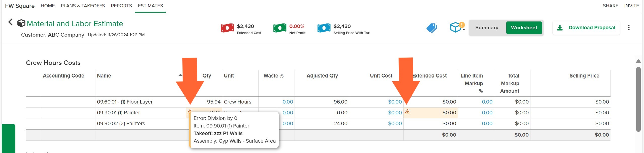Click the Unit column header
The height and width of the screenshot is (153, 644).
[x=229, y=76]
